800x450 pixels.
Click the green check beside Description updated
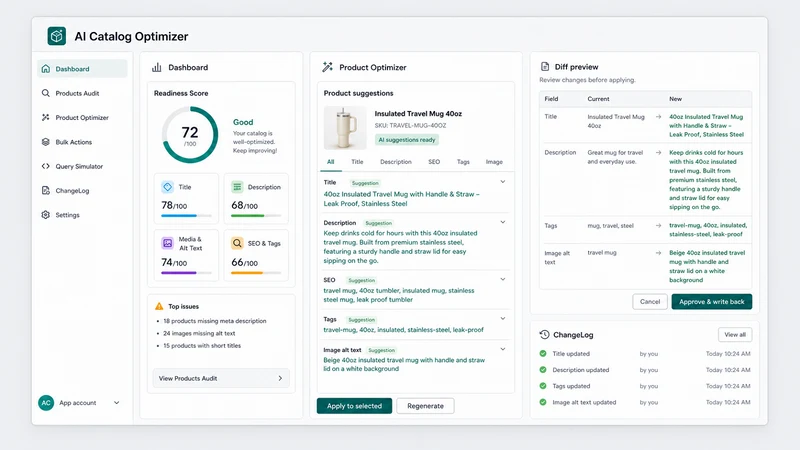(543, 370)
